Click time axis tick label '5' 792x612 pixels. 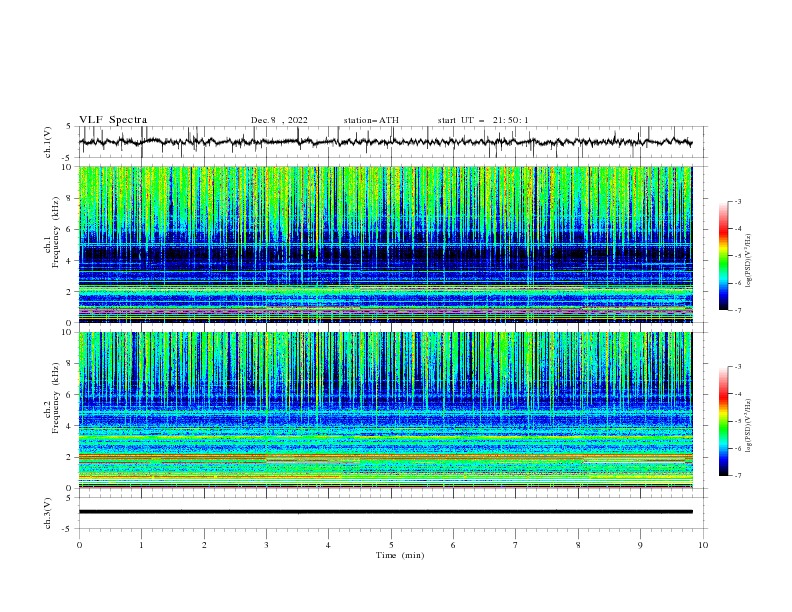pyautogui.click(x=391, y=545)
